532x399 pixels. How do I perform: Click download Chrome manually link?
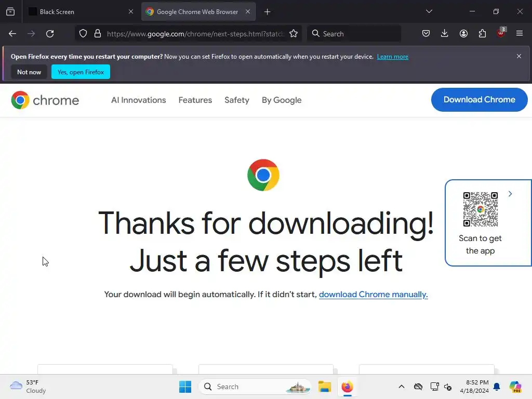(x=373, y=294)
